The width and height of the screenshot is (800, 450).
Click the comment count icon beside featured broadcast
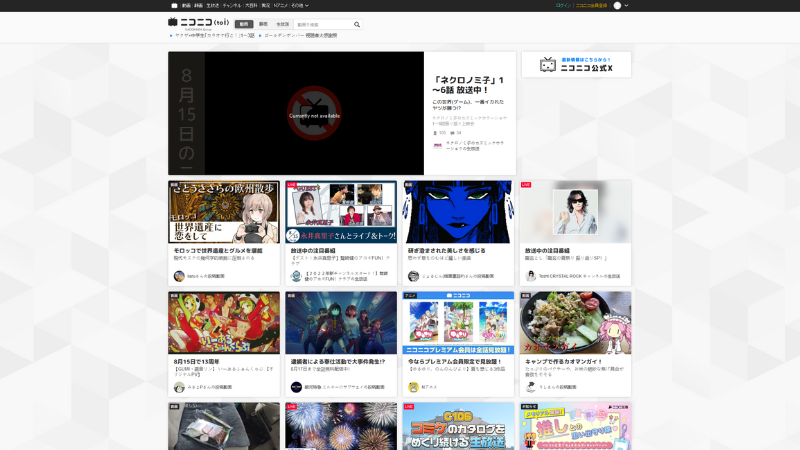pyautogui.click(x=453, y=133)
